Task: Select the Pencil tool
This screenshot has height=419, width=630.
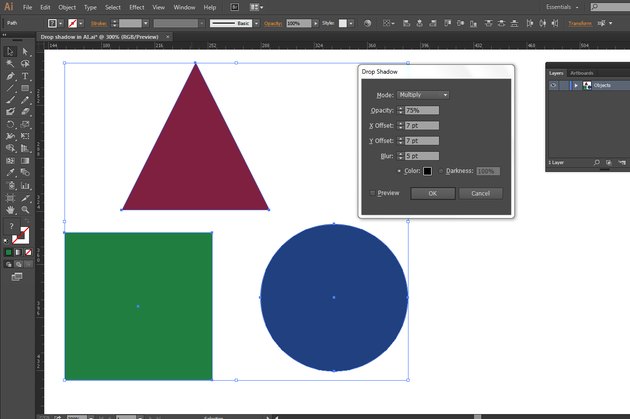Action: [25, 100]
